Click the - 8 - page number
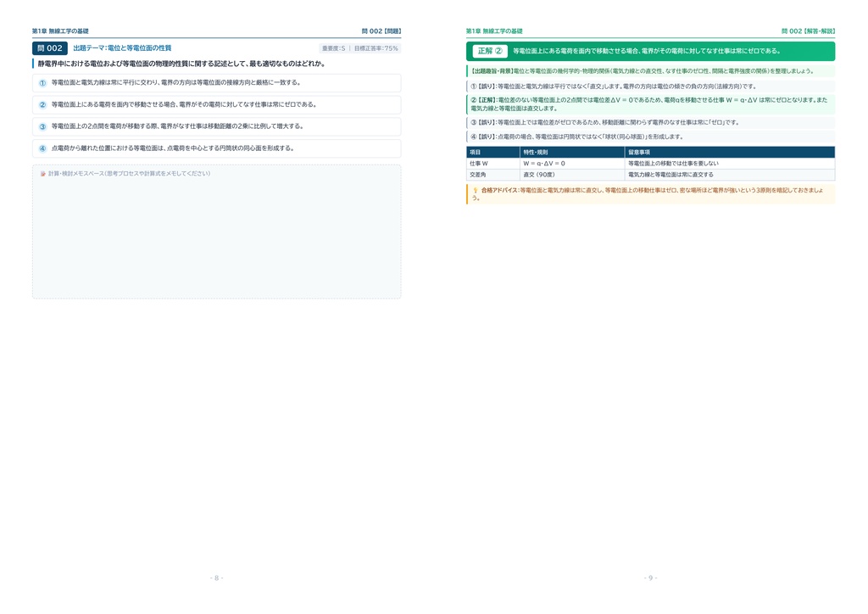The height and width of the screenshot is (614, 868). (x=216, y=578)
